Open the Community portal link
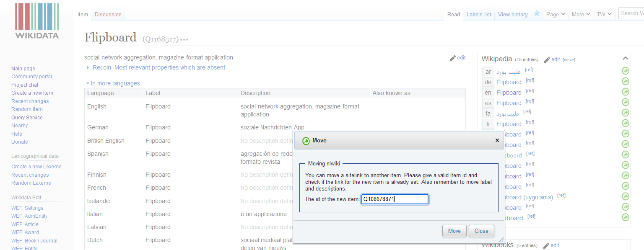644x250 pixels. click(x=31, y=77)
